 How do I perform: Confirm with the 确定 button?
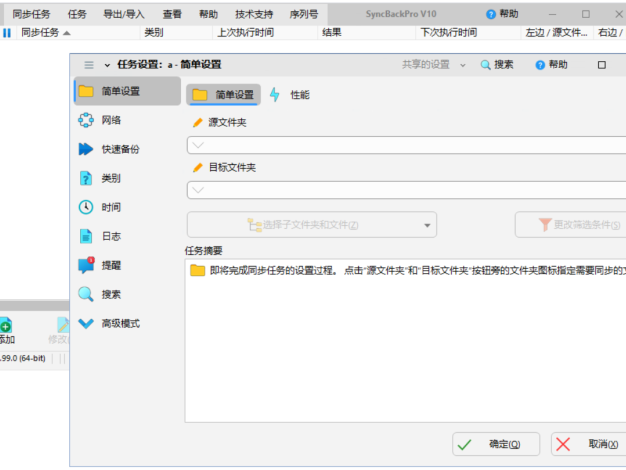click(x=496, y=444)
